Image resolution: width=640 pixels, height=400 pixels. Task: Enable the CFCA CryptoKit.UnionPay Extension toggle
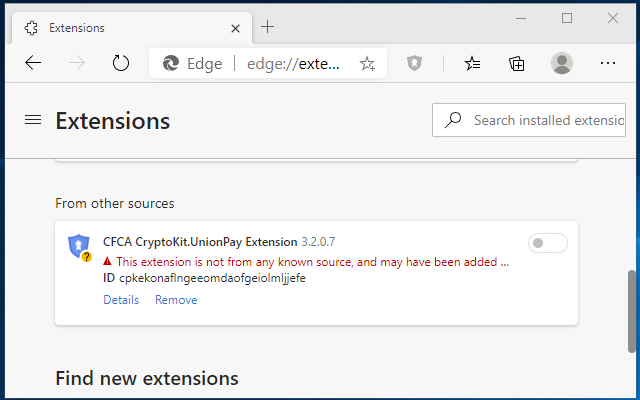pos(547,243)
